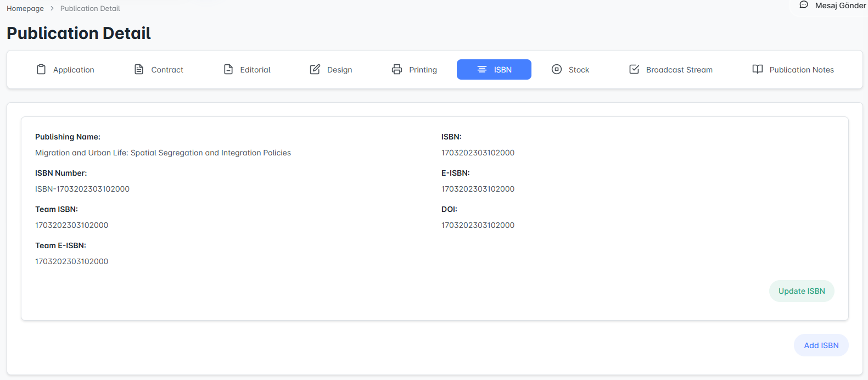This screenshot has height=380, width=868.
Task: Click the document icon beside Contract
Action: pyautogui.click(x=139, y=69)
